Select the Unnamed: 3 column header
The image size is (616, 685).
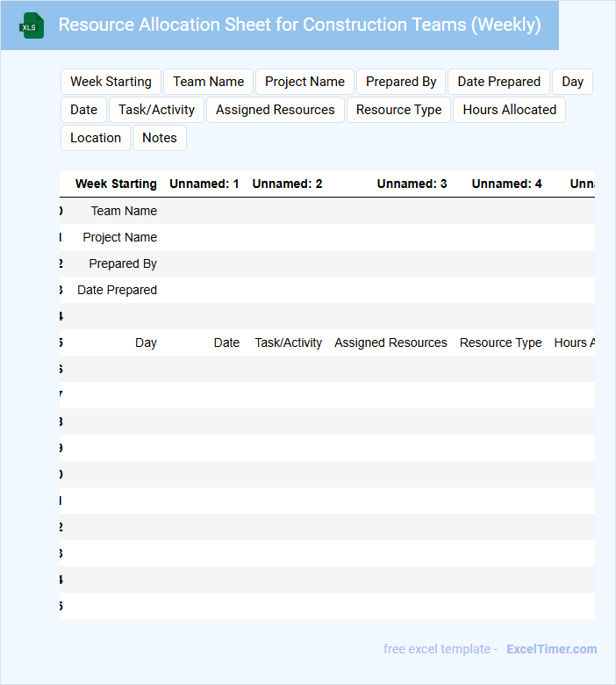pyautogui.click(x=412, y=184)
